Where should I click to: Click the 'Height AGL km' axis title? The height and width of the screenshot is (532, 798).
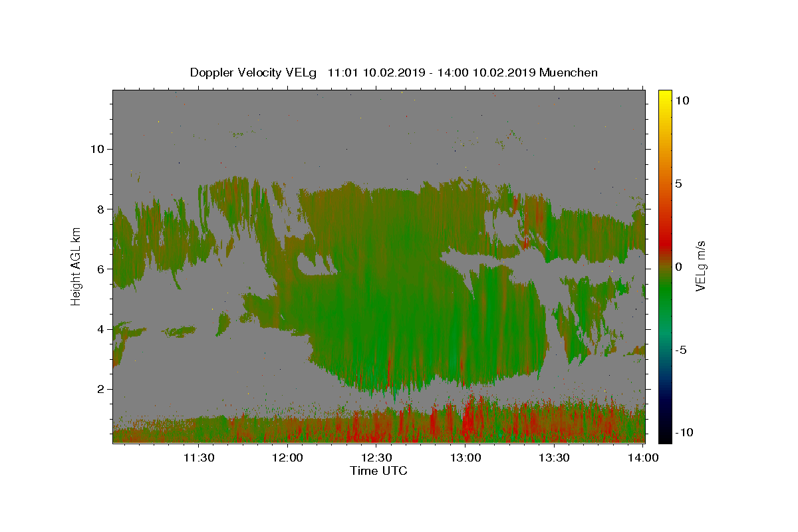click(76, 266)
